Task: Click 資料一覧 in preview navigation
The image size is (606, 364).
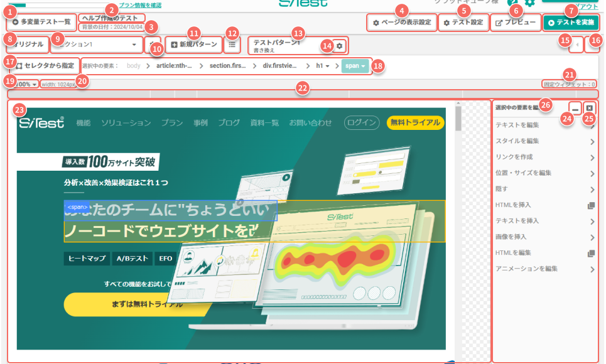Action: point(264,123)
